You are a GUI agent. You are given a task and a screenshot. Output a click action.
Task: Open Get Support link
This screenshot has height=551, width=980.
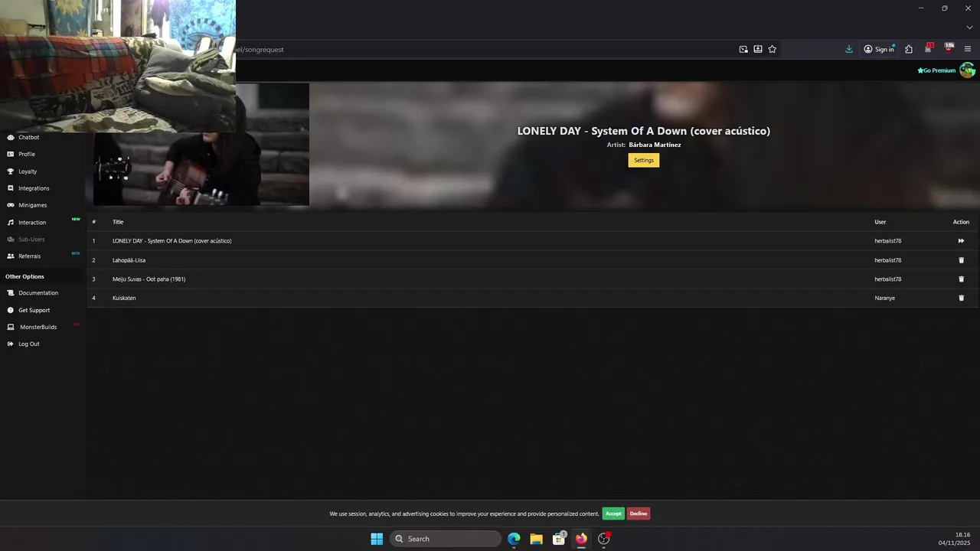click(34, 311)
